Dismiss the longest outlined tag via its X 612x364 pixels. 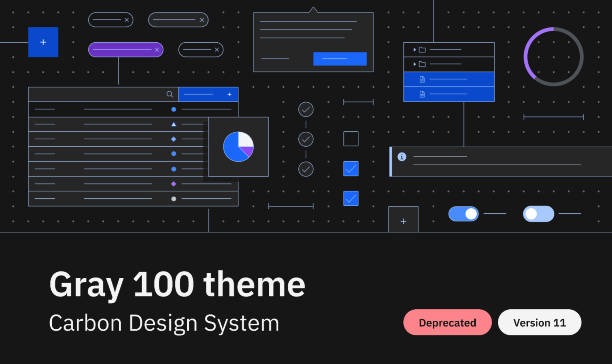[202, 20]
